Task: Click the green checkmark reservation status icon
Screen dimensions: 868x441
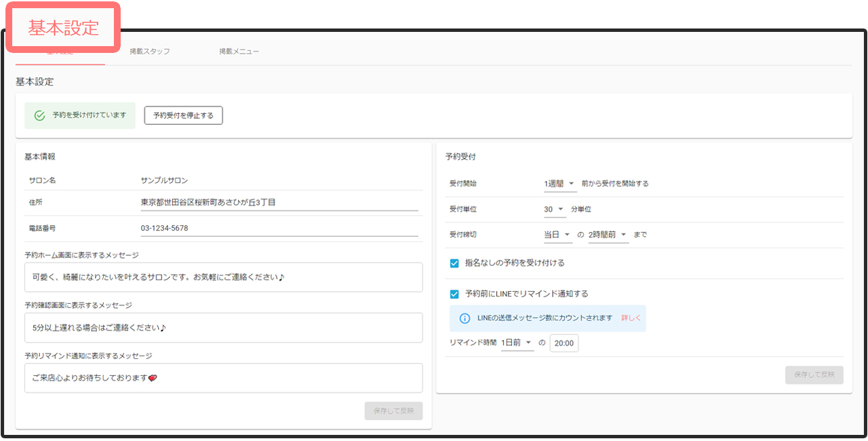Action: [39, 115]
